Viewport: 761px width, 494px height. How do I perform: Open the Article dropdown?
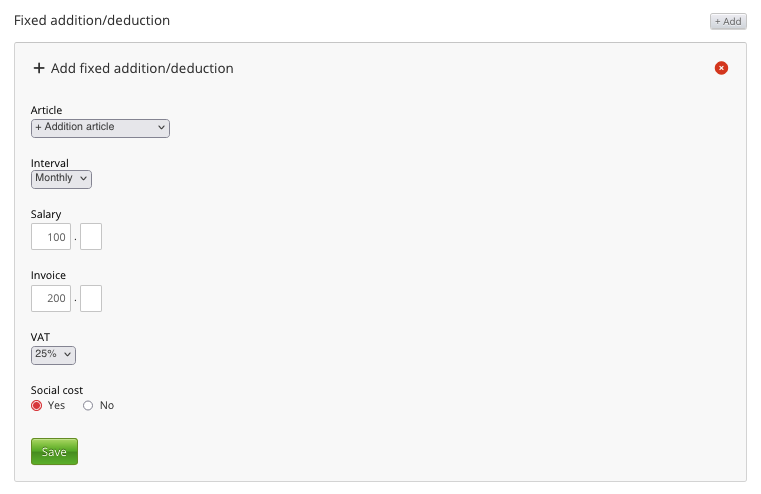(x=100, y=128)
